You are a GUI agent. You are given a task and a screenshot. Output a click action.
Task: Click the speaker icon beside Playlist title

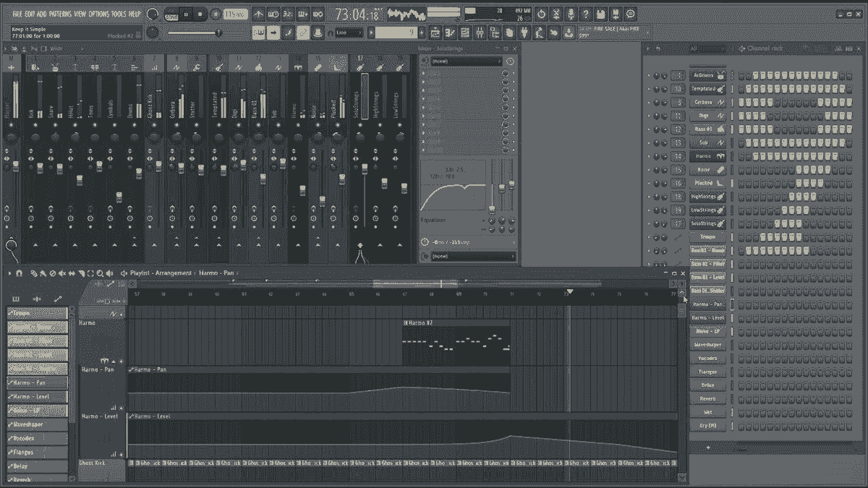(124, 273)
